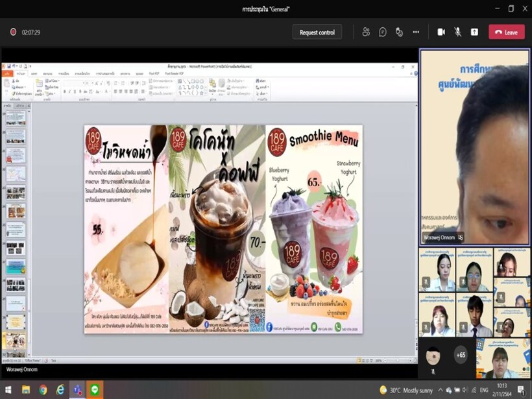This screenshot has width=532, height=399.
Task: Fit slide to current window icon
Action: [415, 360]
